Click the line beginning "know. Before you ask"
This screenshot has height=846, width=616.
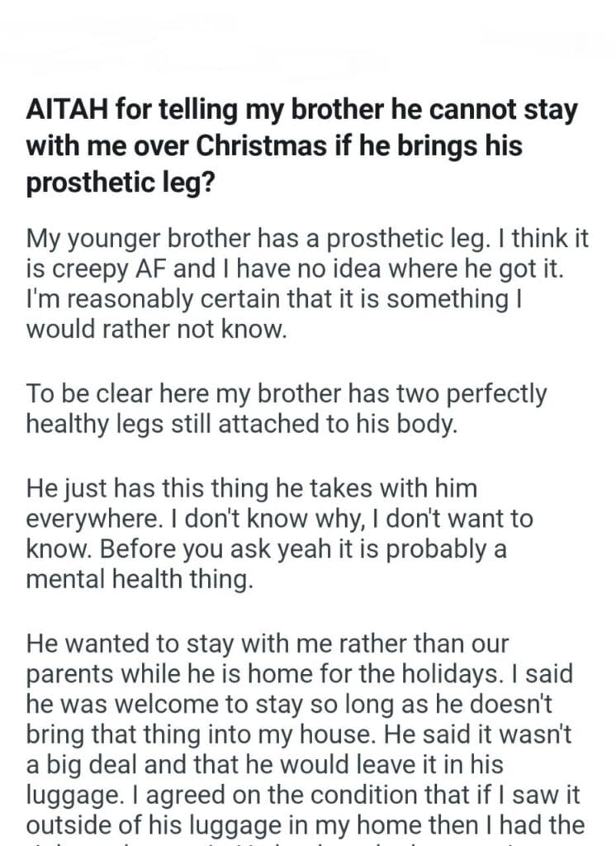tap(266, 549)
